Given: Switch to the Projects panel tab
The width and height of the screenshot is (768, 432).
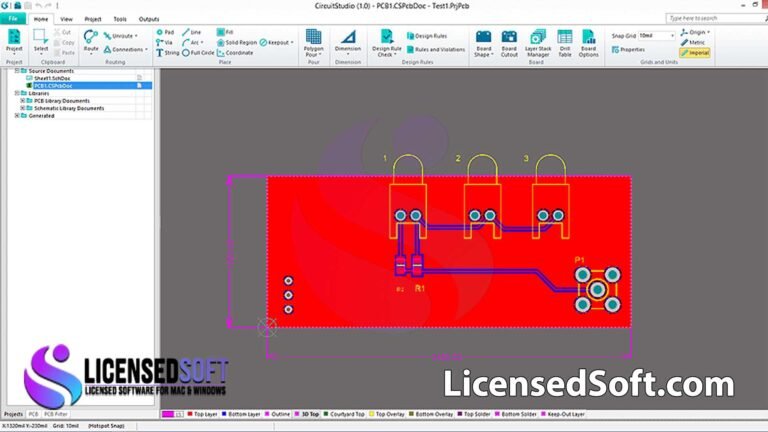Looking at the screenshot, I should (x=13, y=414).
